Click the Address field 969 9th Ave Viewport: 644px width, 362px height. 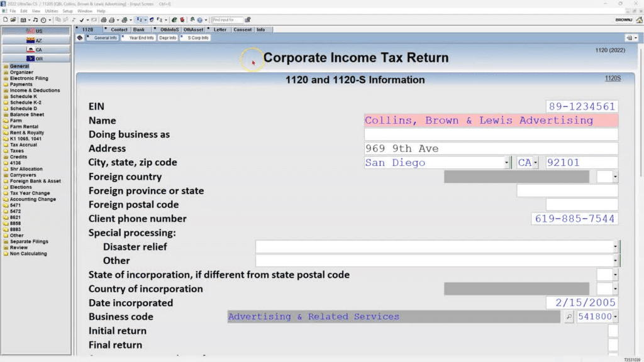coord(491,148)
